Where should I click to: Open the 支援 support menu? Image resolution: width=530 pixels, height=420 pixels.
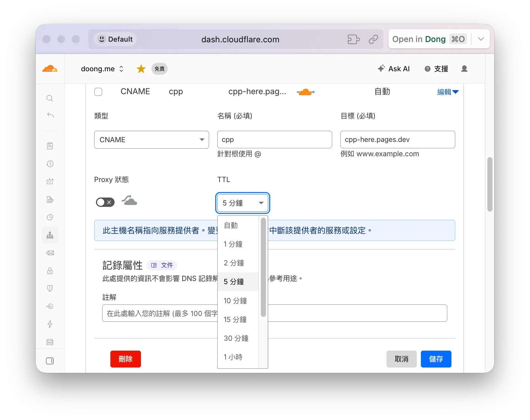point(436,69)
